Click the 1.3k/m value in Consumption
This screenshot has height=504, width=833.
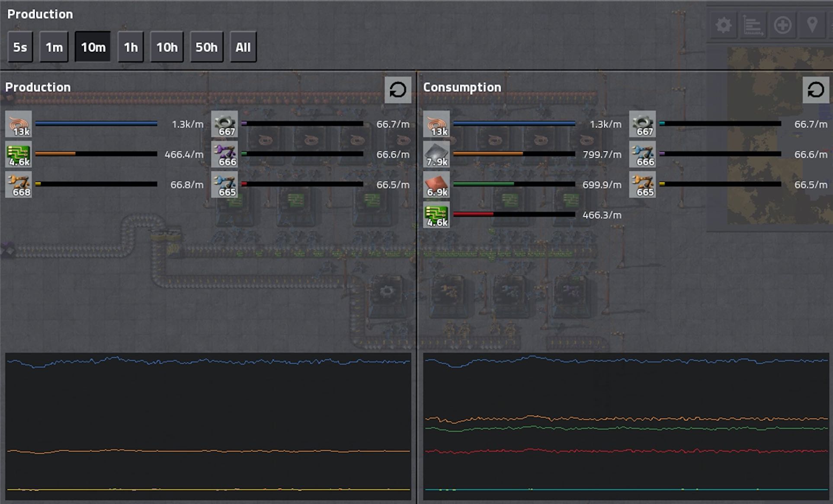point(606,124)
